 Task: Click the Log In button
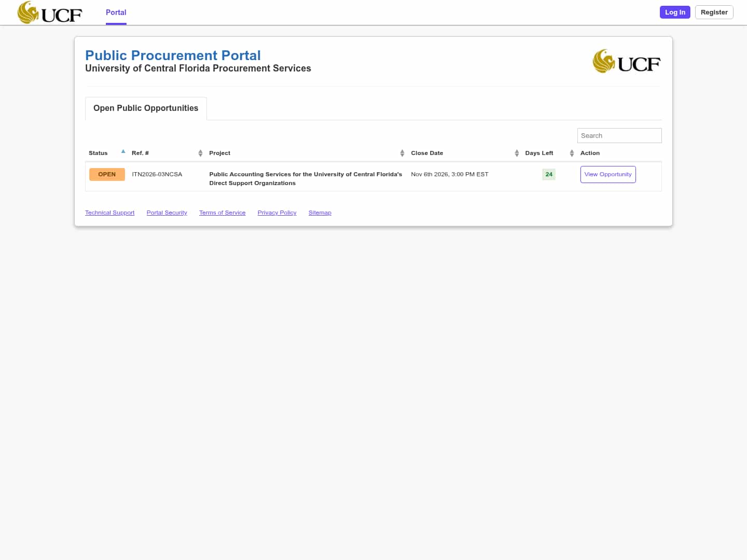click(x=675, y=12)
